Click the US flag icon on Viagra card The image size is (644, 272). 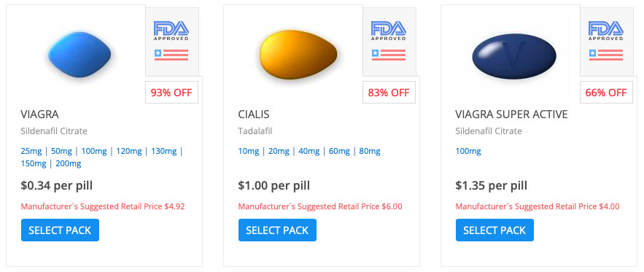coord(171,55)
